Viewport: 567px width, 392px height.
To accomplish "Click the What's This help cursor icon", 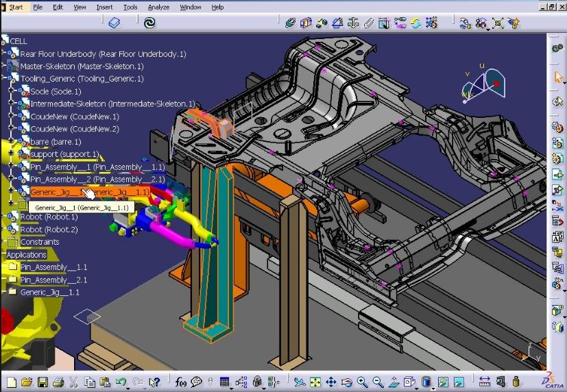I will [154, 382].
